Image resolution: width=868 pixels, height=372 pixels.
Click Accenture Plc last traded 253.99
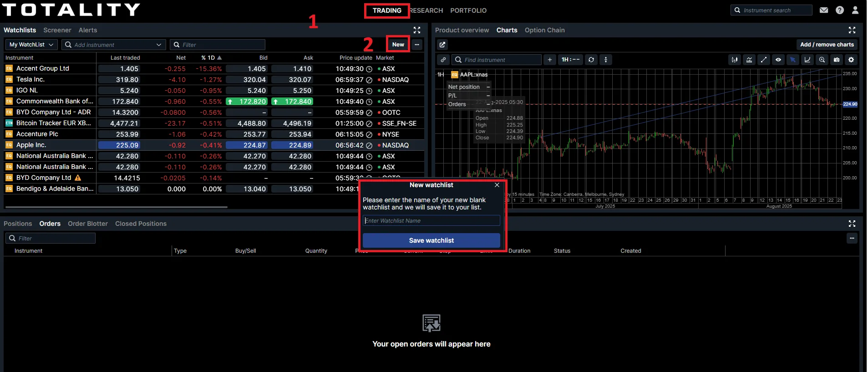click(119, 134)
